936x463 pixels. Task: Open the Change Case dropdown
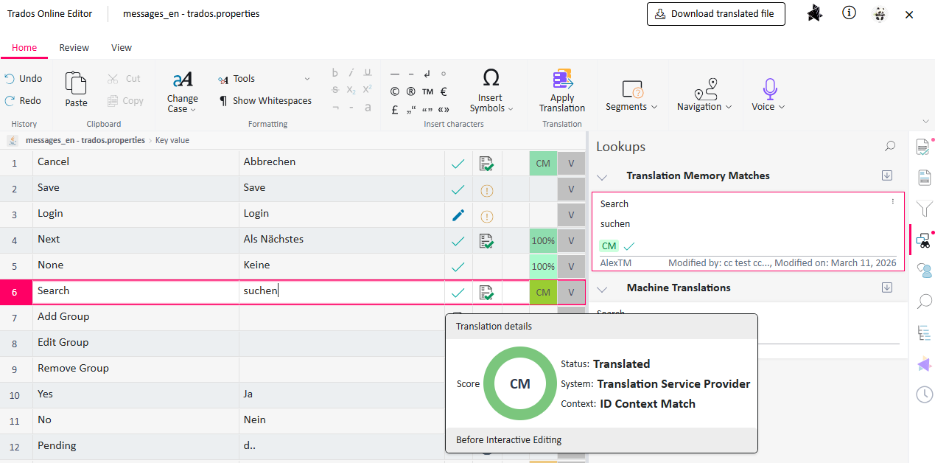(x=182, y=91)
